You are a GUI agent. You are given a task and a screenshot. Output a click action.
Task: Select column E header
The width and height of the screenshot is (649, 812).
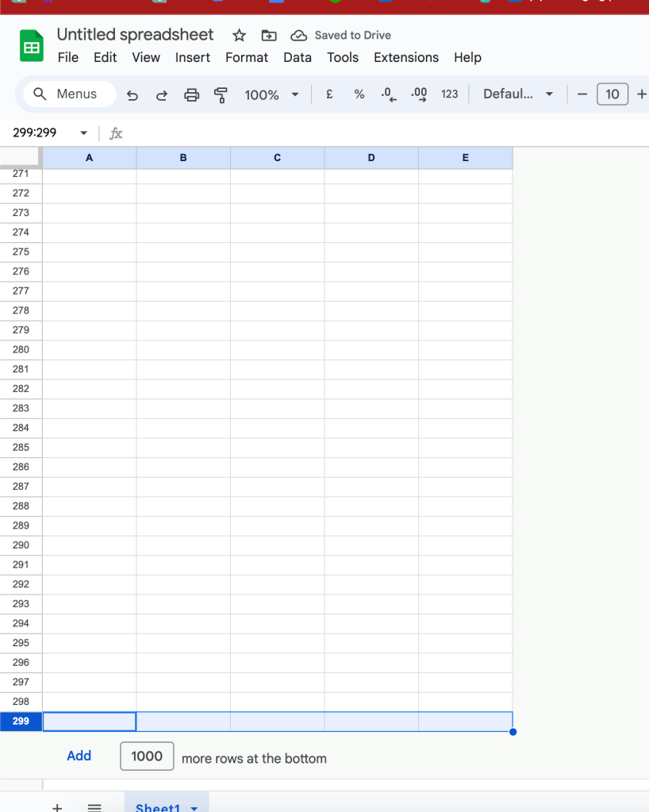click(465, 158)
